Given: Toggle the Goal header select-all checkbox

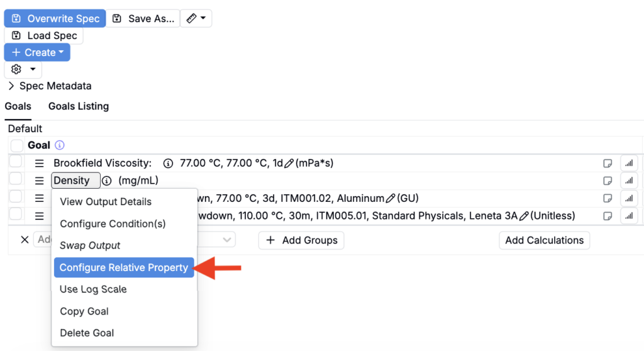Looking at the screenshot, I should pos(17,146).
